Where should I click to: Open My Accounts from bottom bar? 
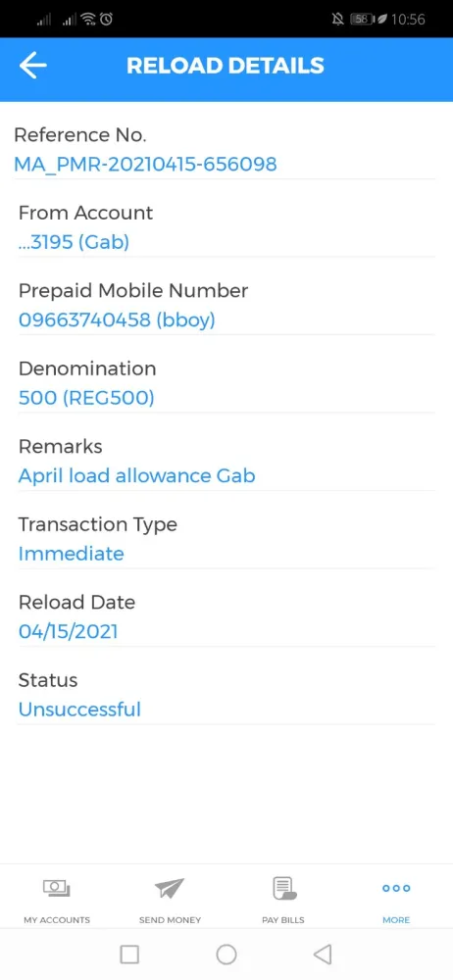click(x=56, y=888)
